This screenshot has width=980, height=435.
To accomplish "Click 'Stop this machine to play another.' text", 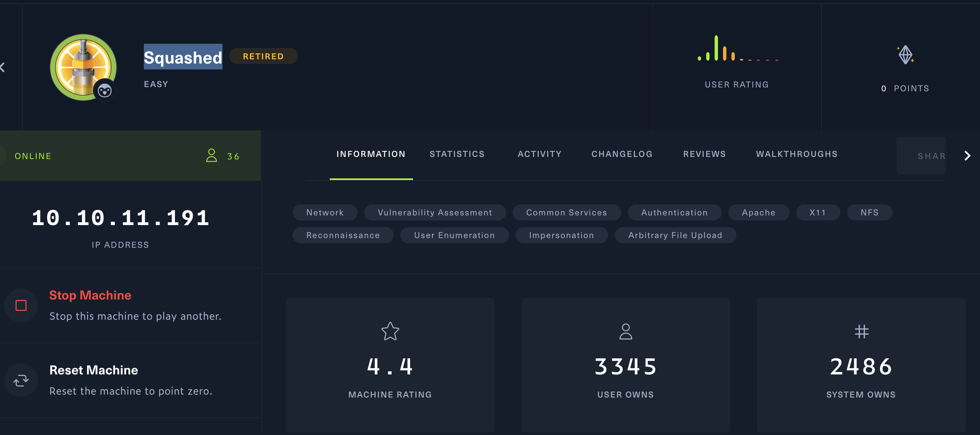I will click(135, 316).
